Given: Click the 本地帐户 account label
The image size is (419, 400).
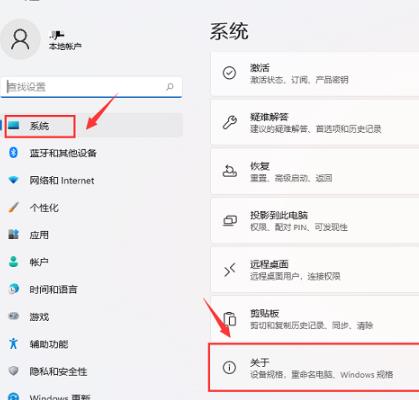Looking at the screenshot, I should tap(65, 46).
